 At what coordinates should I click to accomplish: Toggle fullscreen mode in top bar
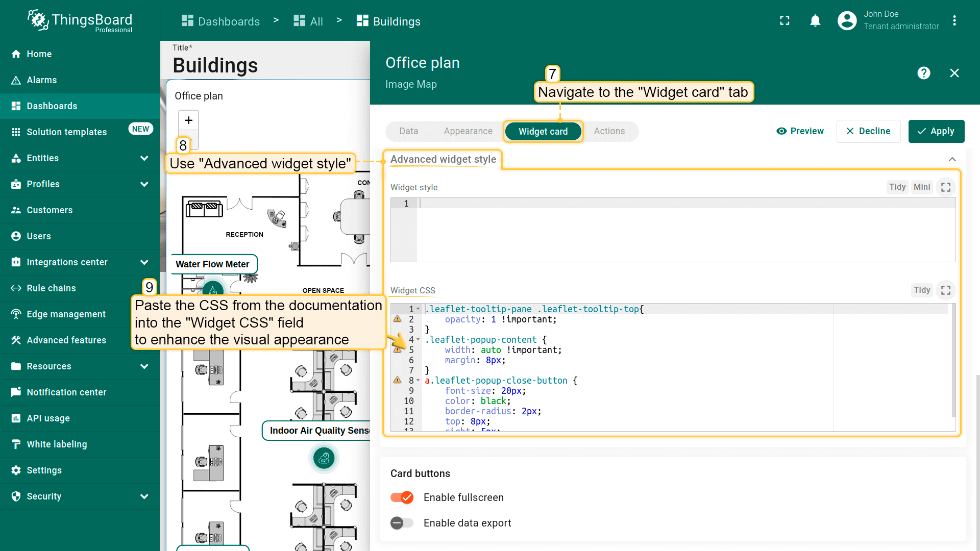[x=785, y=20]
